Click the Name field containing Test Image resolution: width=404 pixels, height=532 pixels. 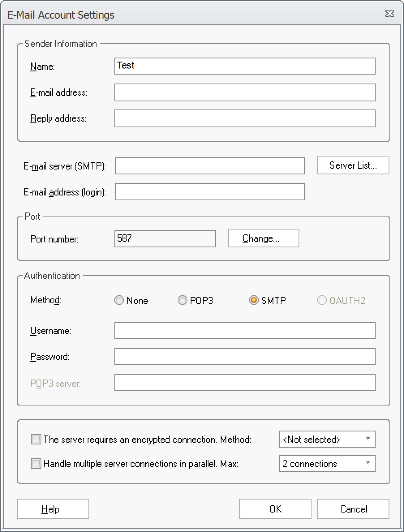pyautogui.click(x=245, y=66)
